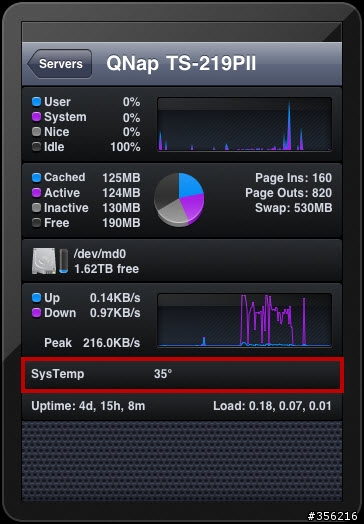Open the CPU usage history graph
Screen dimensions: 364x524
(244, 124)
